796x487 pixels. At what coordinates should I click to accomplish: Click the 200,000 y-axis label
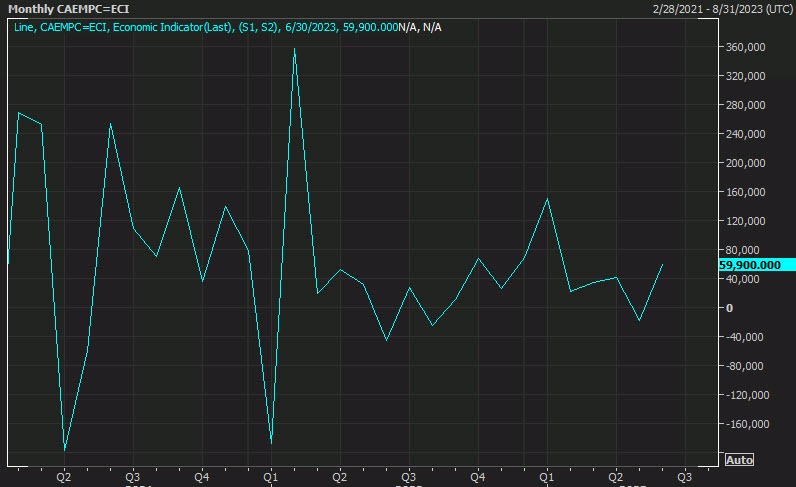745,163
